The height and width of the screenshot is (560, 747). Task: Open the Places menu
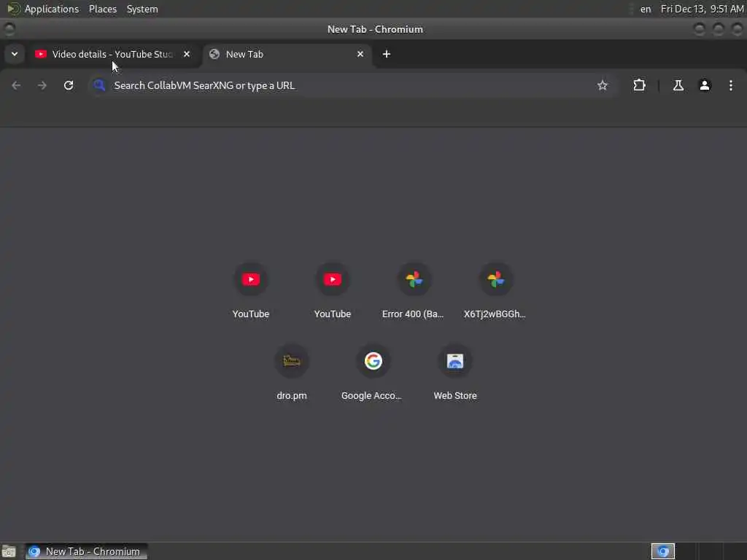(x=103, y=9)
